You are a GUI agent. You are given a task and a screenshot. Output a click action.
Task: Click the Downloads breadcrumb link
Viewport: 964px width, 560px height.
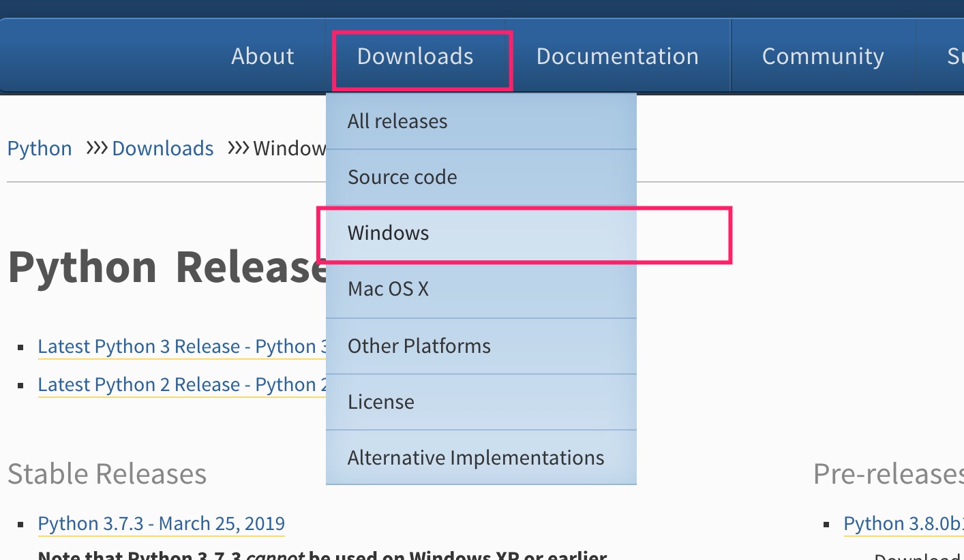pyautogui.click(x=162, y=148)
